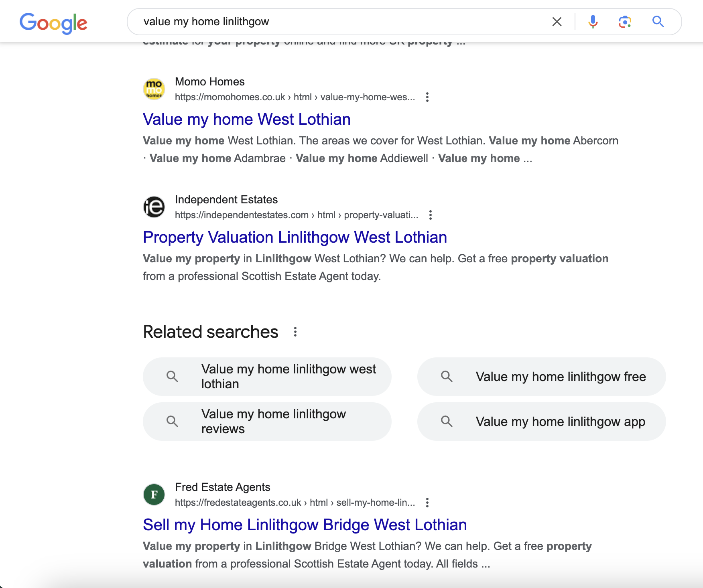Click the magnifying glass search button

658,22
